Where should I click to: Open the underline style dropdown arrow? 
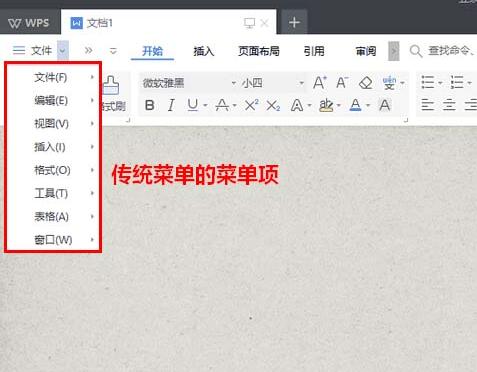(x=205, y=106)
